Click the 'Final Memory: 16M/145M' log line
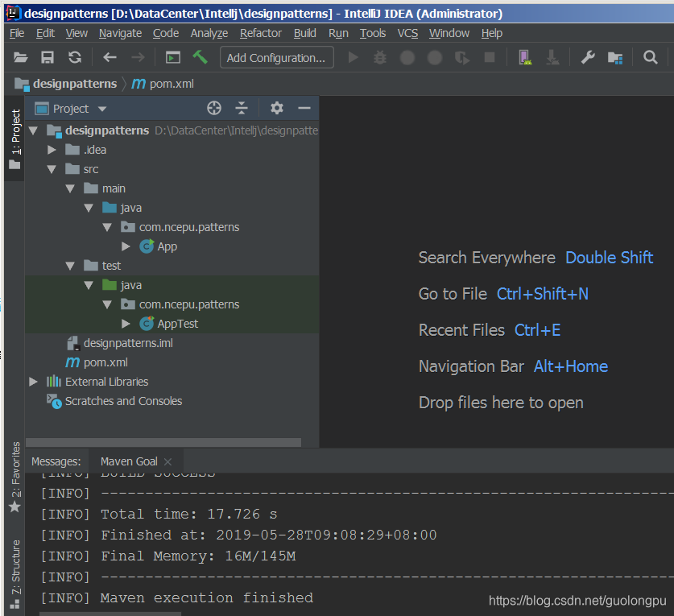This screenshot has height=616, width=674. [x=198, y=556]
